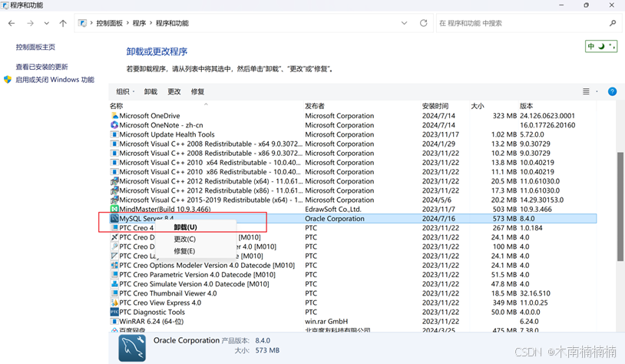The height and width of the screenshot is (364, 625).
Task: Click the MindMaster program icon
Action: 114,209
